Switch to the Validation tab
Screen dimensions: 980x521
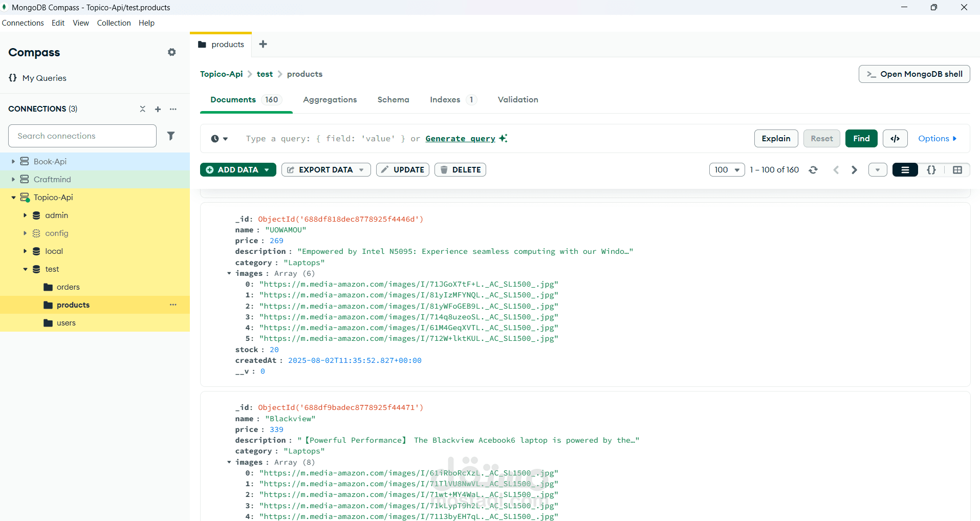click(x=518, y=100)
